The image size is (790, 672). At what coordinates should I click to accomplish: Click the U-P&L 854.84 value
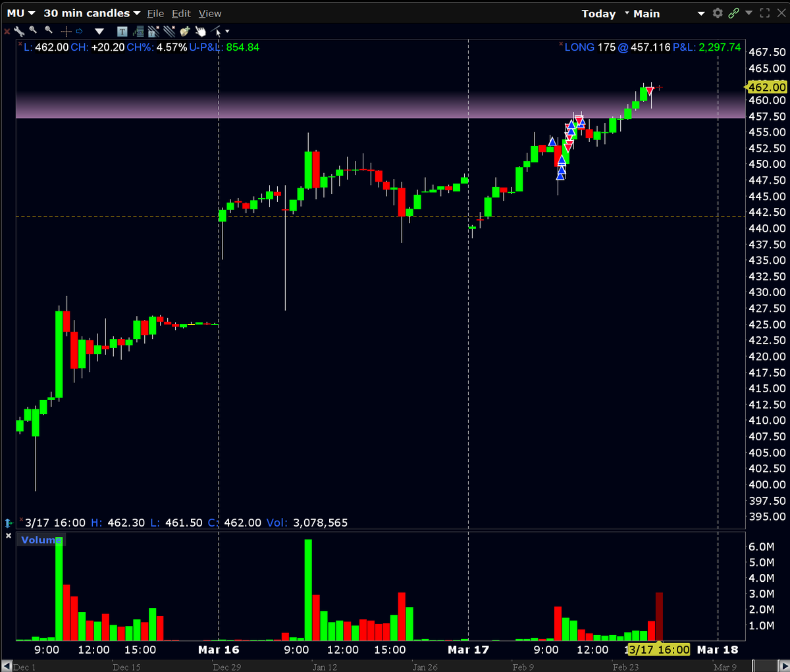[243, 47]
